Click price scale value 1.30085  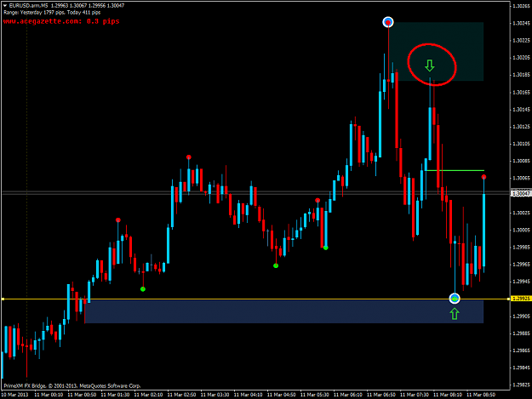(x=522, y=161)
